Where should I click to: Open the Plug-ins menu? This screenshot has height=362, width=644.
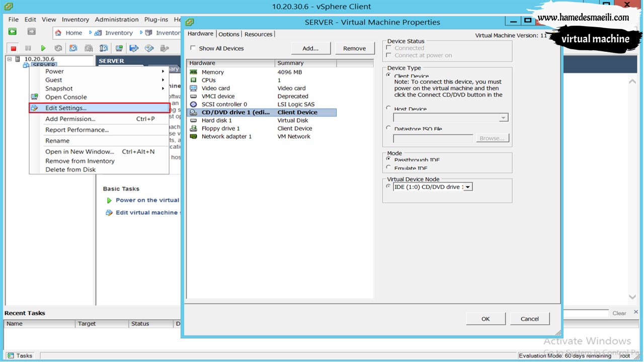coord(156,20)
